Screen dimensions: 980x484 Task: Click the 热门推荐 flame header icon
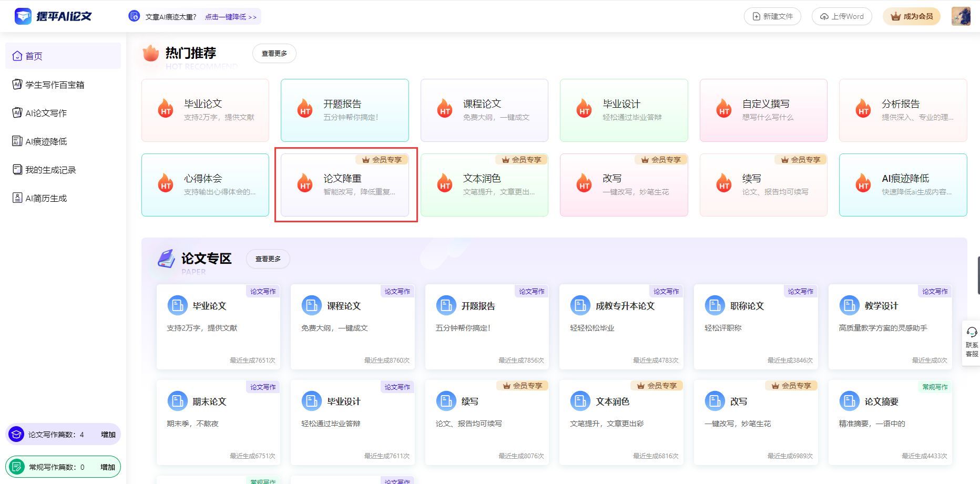pyautogui.click(x=150, y=53)
